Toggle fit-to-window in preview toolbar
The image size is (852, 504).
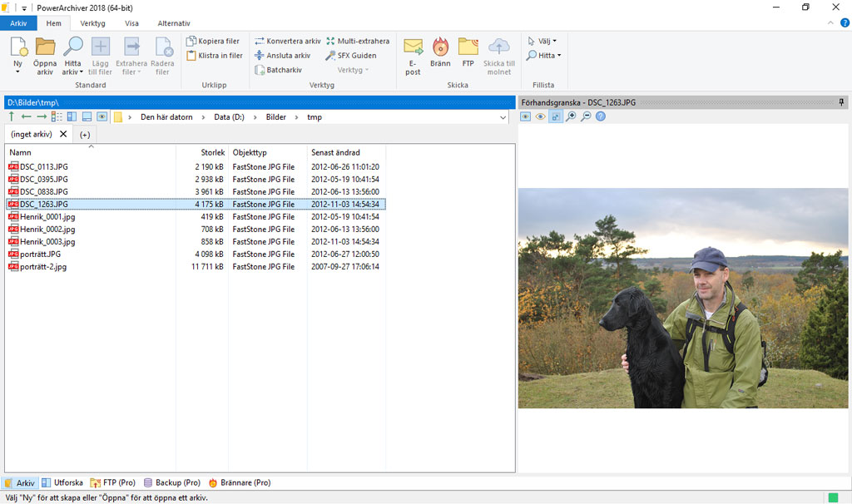pyautogui.click(x=555, y=116)
